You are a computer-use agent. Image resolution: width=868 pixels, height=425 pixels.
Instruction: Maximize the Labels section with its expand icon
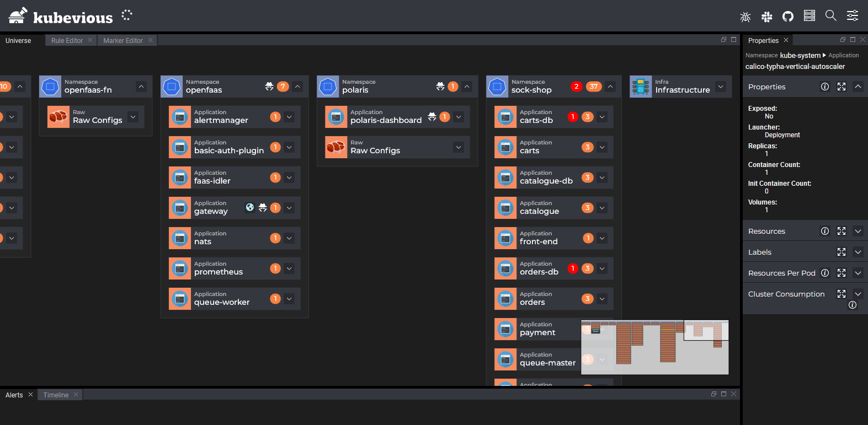point(842,252)
